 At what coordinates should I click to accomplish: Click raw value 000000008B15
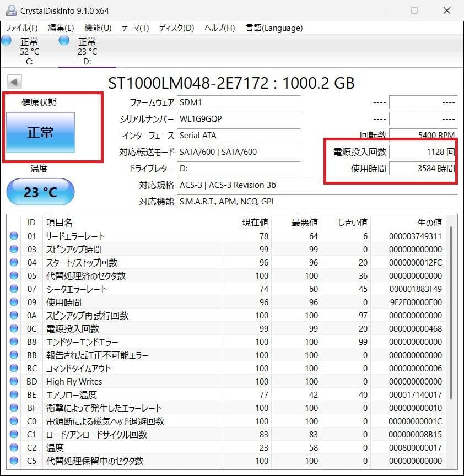(416, 435)
